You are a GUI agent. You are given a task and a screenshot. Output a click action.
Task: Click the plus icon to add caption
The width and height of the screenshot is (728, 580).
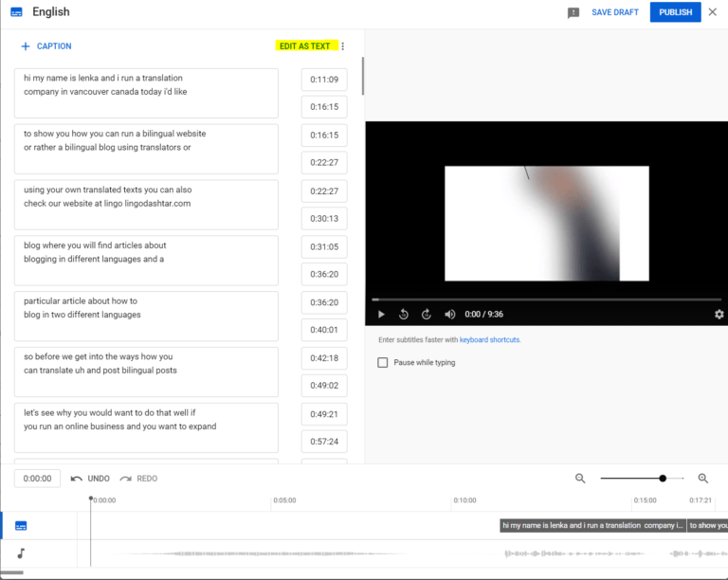tap(26, 45)
